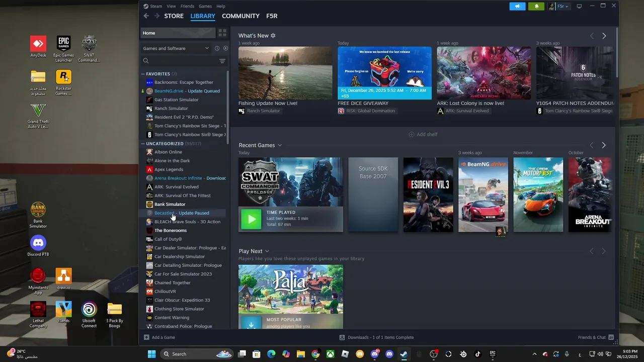Select Rockstar Games desktop shortcut

(63, 82)
